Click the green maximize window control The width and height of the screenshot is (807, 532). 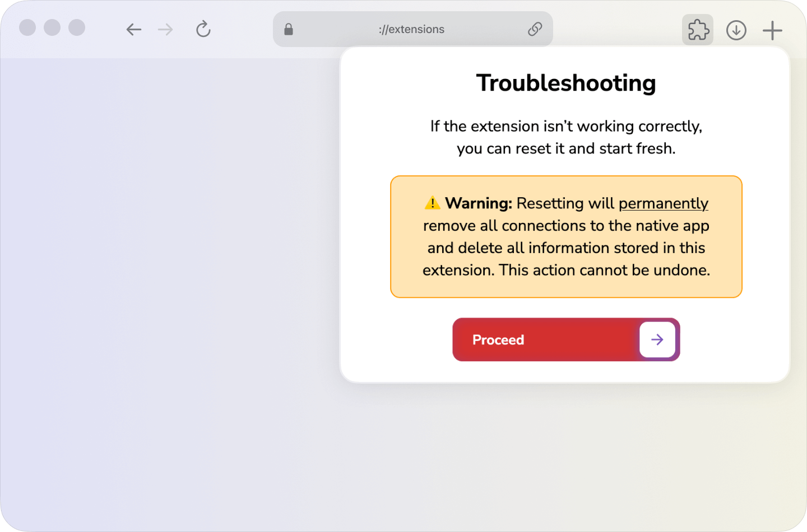pos(76,27)
